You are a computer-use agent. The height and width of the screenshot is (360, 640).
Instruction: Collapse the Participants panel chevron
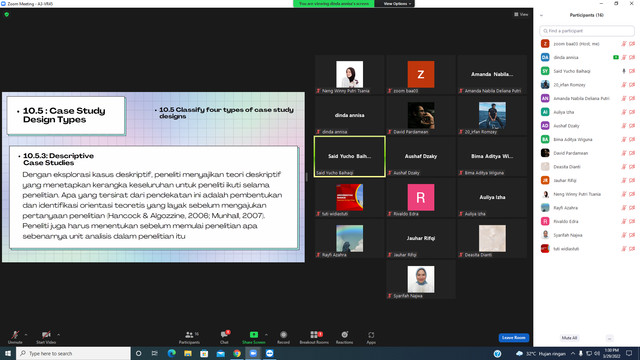coord(541,16)
